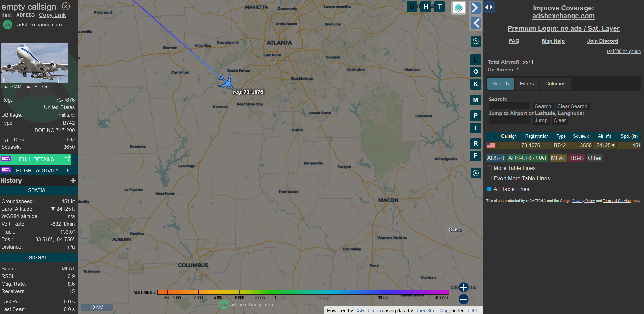Image resolution: width=644 pixels, height=314 pixels.
Task: Click the U map toggle button
Action: pos(412,7)
